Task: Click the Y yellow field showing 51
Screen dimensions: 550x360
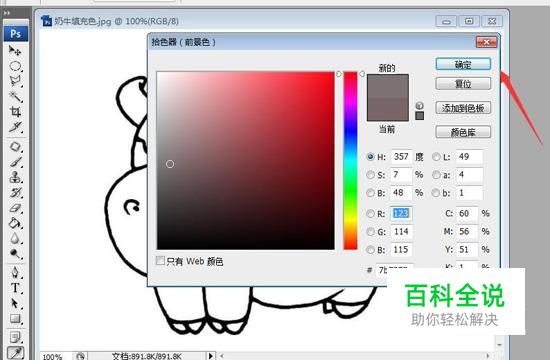Action: (467, 250)
